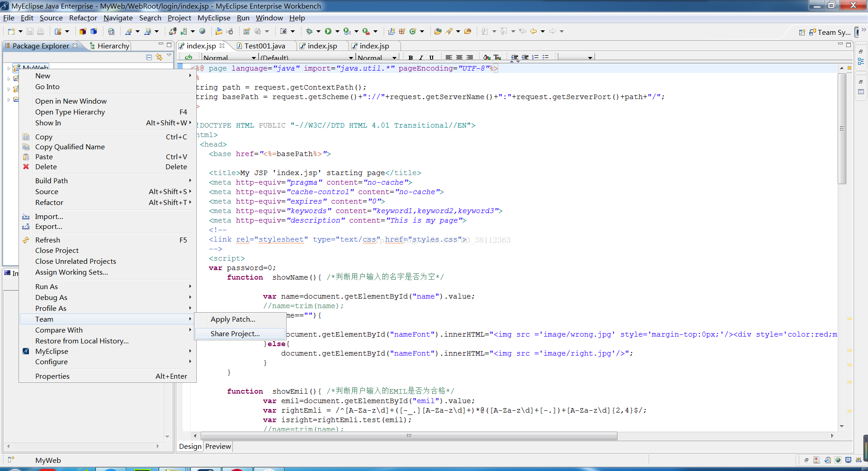The height and width of the screenshot is (471, 868).
Task: Click the editor horizontal scrollbar thumb
Action: (x=409, y=436)
